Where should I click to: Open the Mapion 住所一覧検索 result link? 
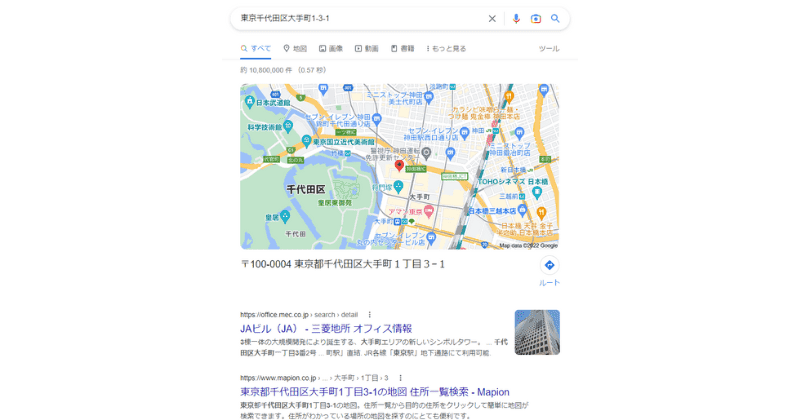375,392
